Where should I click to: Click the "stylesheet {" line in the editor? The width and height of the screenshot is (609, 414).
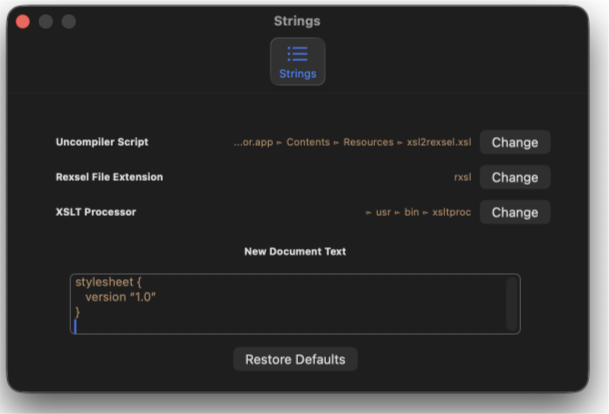click(x=109, y=282)
